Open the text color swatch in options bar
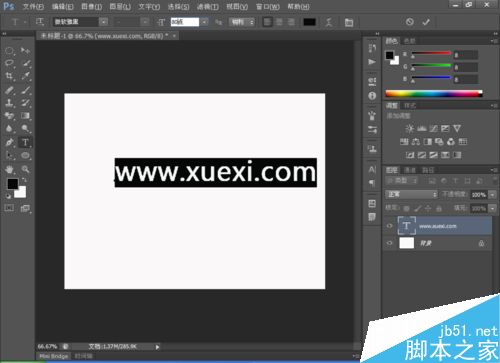The height and width of the screenshot is (363, 500). tap(309, 22)
